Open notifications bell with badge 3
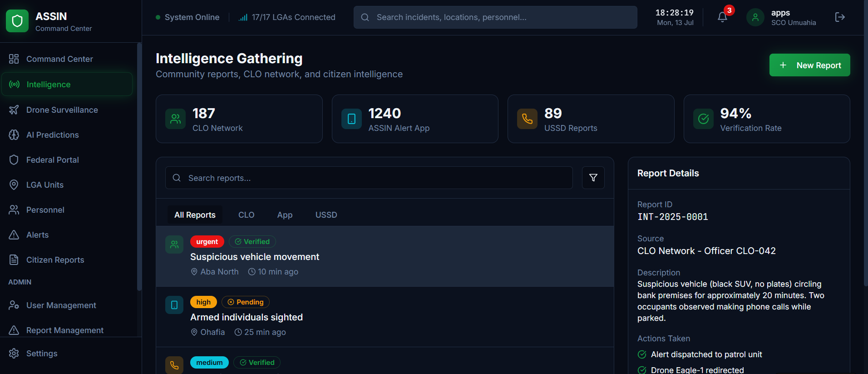868x374 pixels. click(x=722, y=17)
